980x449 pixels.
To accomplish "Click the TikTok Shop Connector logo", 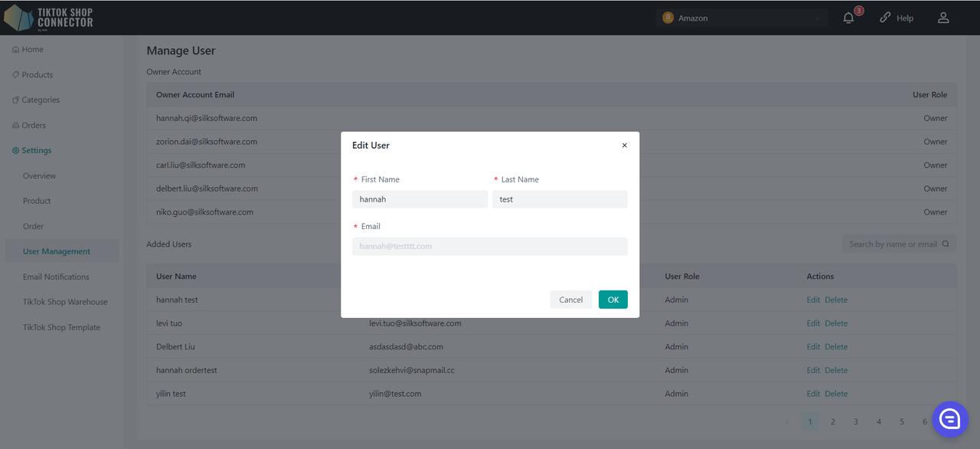I will [49, 18].
